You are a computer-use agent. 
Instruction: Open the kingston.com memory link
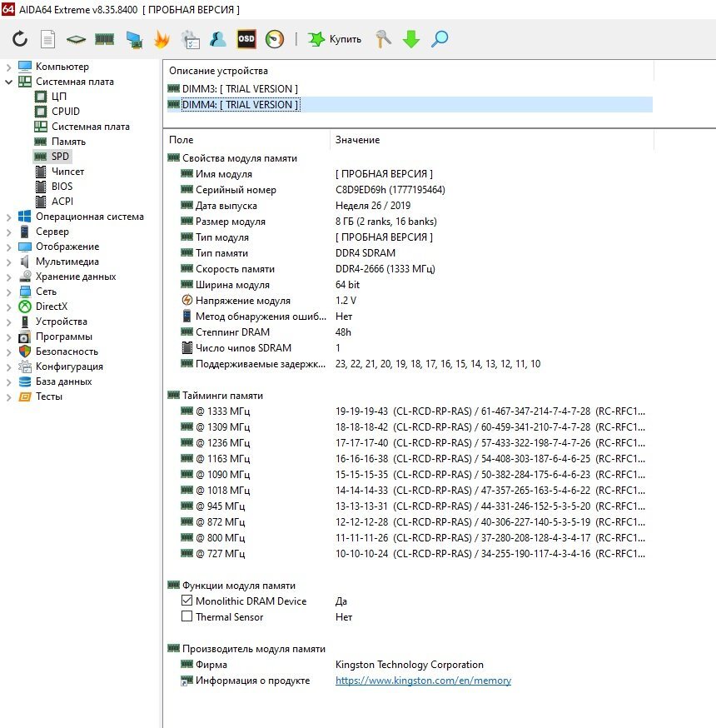[423, 681]
